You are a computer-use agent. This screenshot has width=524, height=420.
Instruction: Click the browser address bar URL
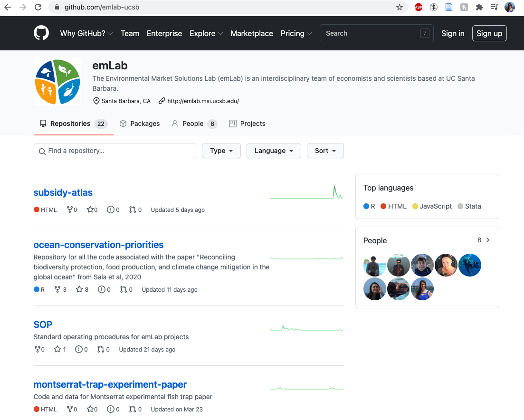(x=102, y=7)
